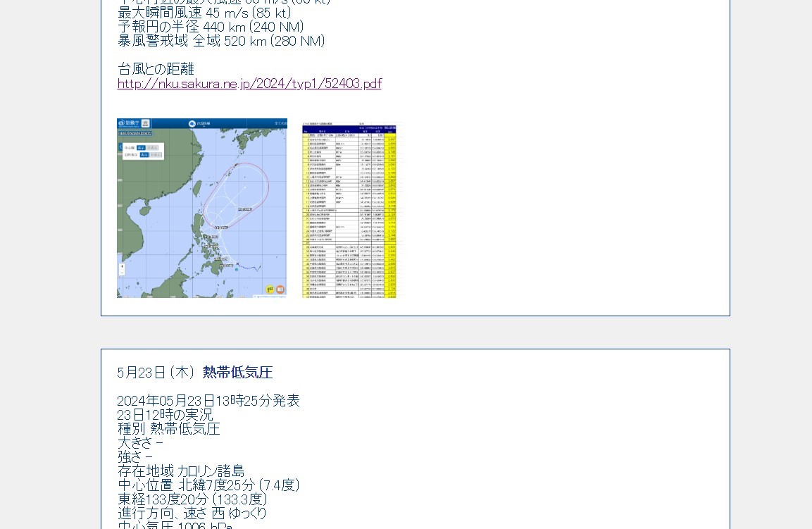The height and width of the screenshot is (529, 812).
Task: Open the yellow distance table spreadsheet thumbnail
Action: (350, 211)
